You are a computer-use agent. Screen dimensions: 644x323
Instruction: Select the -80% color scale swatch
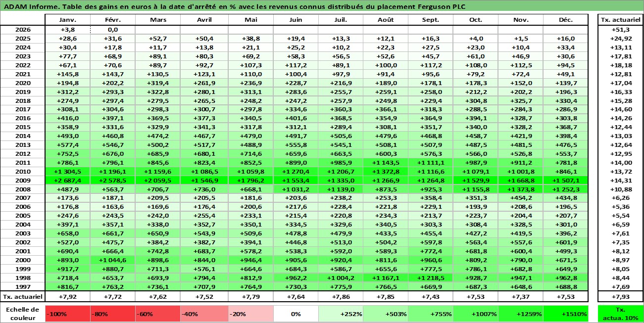point(112,314)
